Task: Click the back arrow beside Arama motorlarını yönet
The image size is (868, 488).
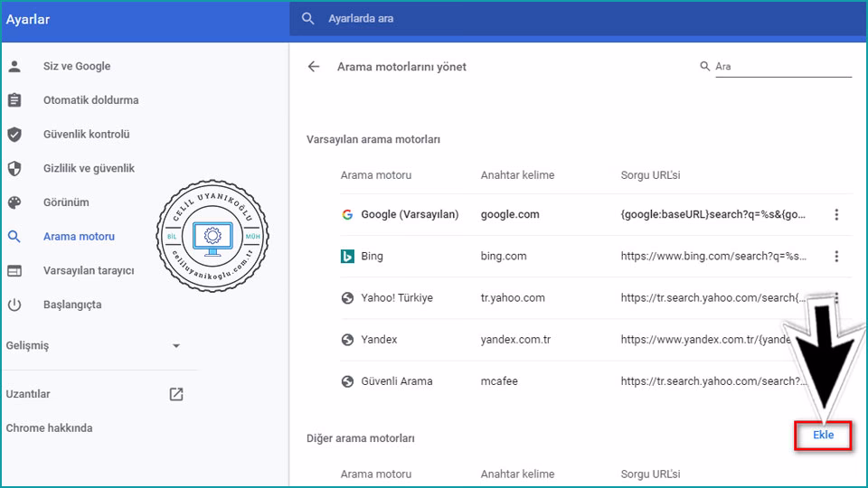Action: pyautogui.click(x=314, y=67)
